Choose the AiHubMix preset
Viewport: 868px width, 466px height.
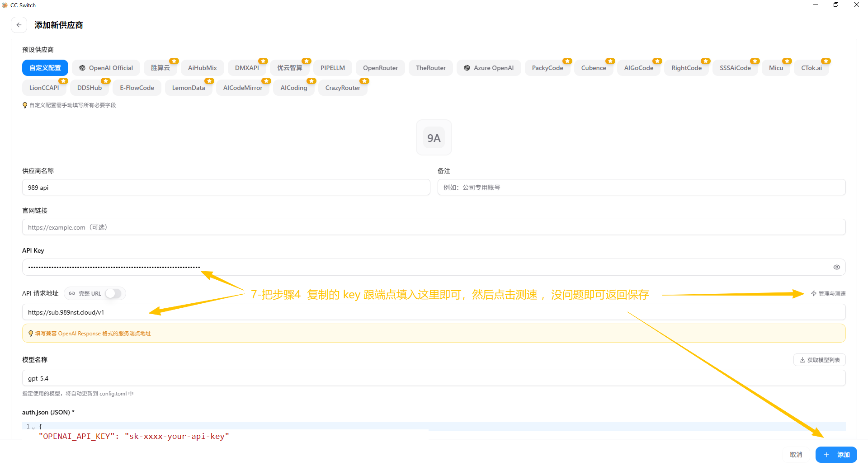click(x=203, y=68)
